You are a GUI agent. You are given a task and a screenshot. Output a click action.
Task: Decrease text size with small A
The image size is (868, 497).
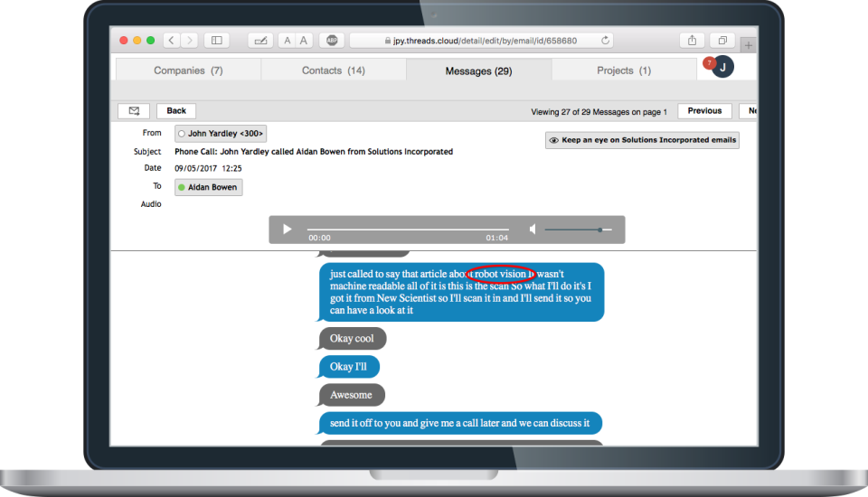coord(287,41)
